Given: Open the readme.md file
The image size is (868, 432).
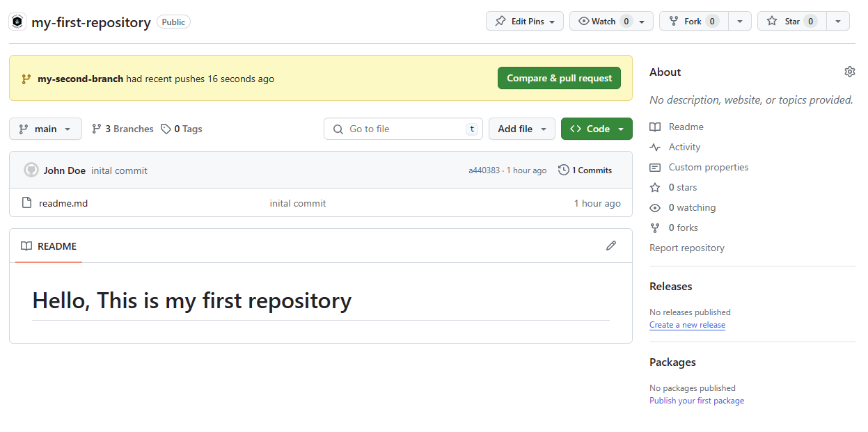Looking at the screenshot, I should [63, 203].
